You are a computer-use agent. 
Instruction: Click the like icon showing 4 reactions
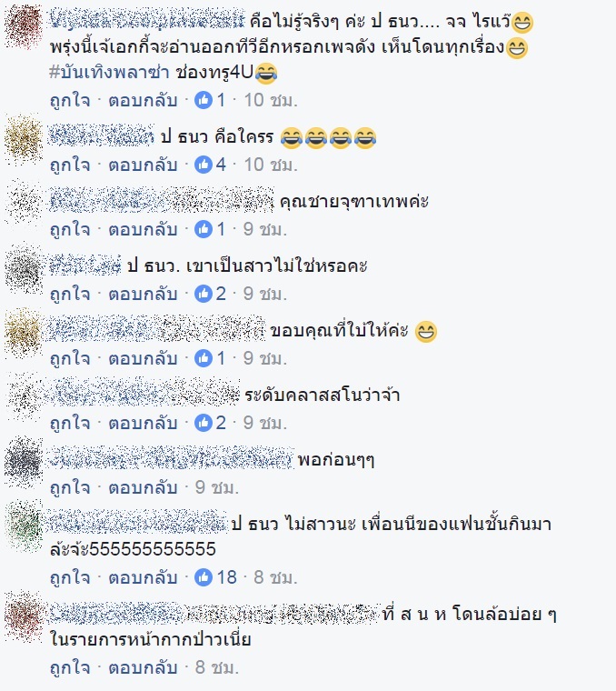[204, 165]
